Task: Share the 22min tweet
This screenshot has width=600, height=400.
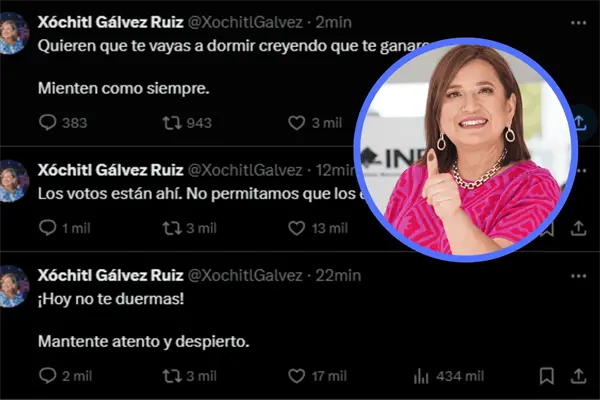Action: pos(578,376)
